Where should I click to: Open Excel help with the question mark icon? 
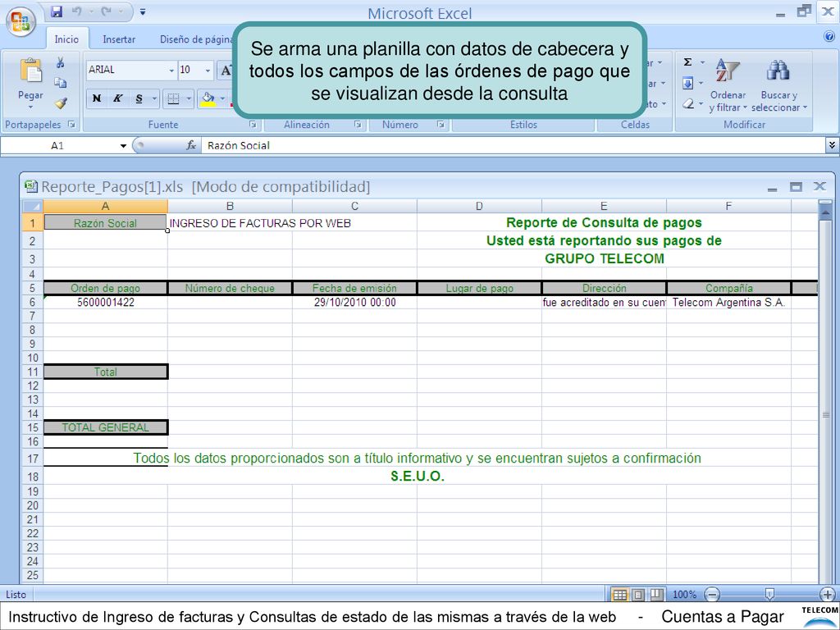click(x=829, y=36)
